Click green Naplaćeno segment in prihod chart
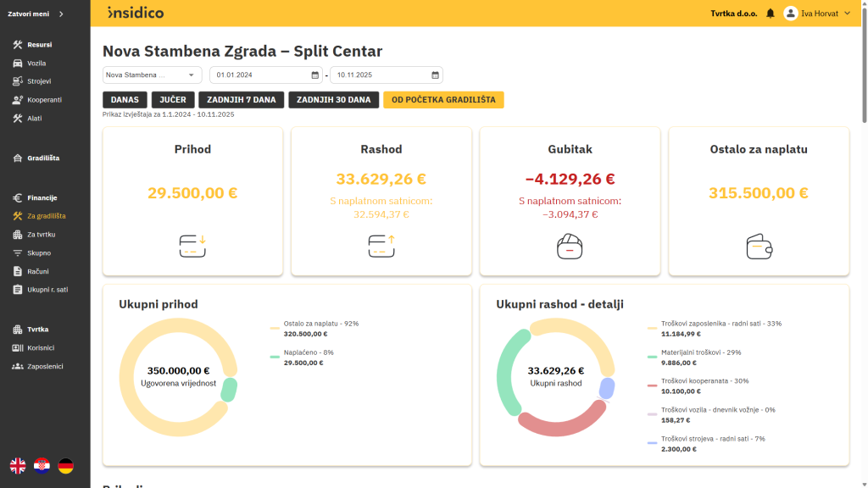This screenshot has height=488, width=868. coord(229,390)
